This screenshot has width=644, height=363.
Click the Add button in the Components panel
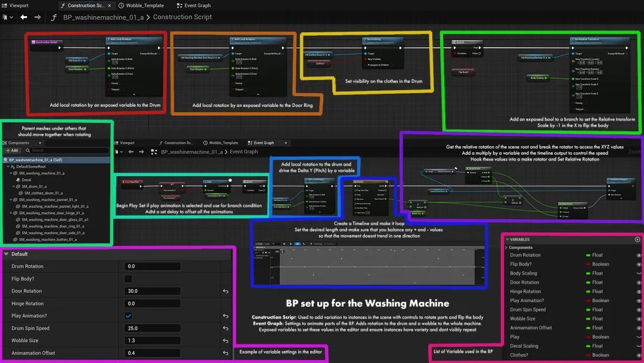point(12,150)
